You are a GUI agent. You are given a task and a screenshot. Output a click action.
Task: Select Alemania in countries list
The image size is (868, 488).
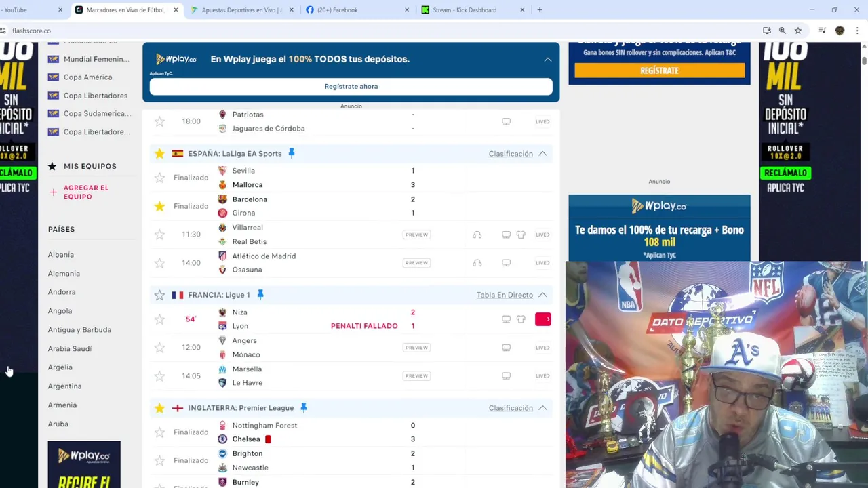pyautogui.click(x=64, y=274)
